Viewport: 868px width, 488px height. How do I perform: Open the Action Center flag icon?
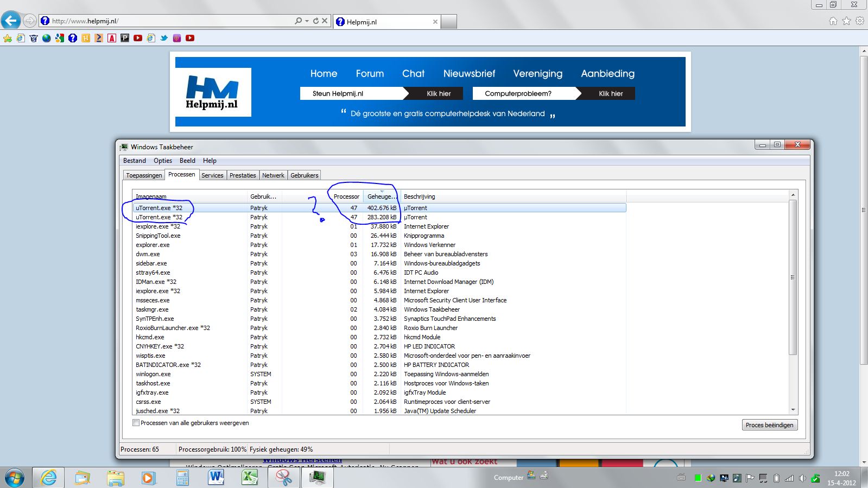coord(750,478)
